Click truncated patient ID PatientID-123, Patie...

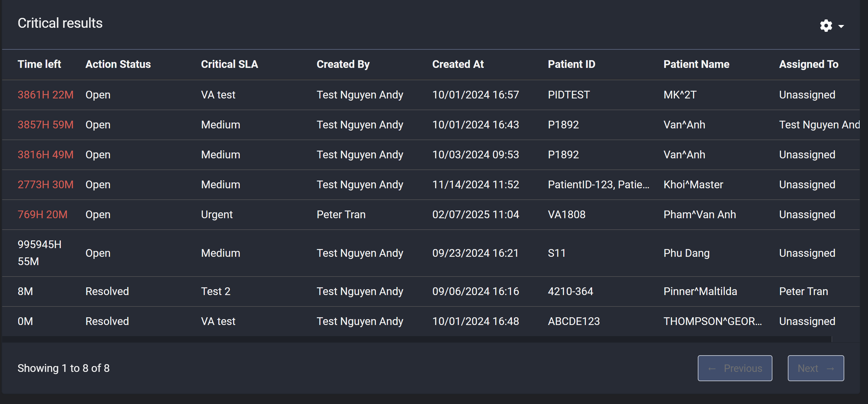point(599,185)
